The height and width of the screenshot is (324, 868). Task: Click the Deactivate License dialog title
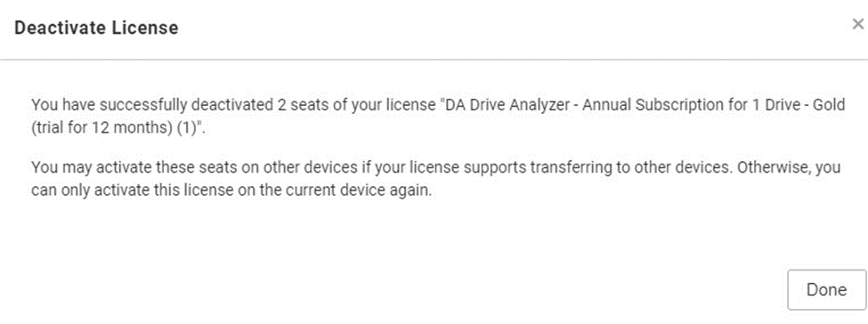(x=96, y=28)
